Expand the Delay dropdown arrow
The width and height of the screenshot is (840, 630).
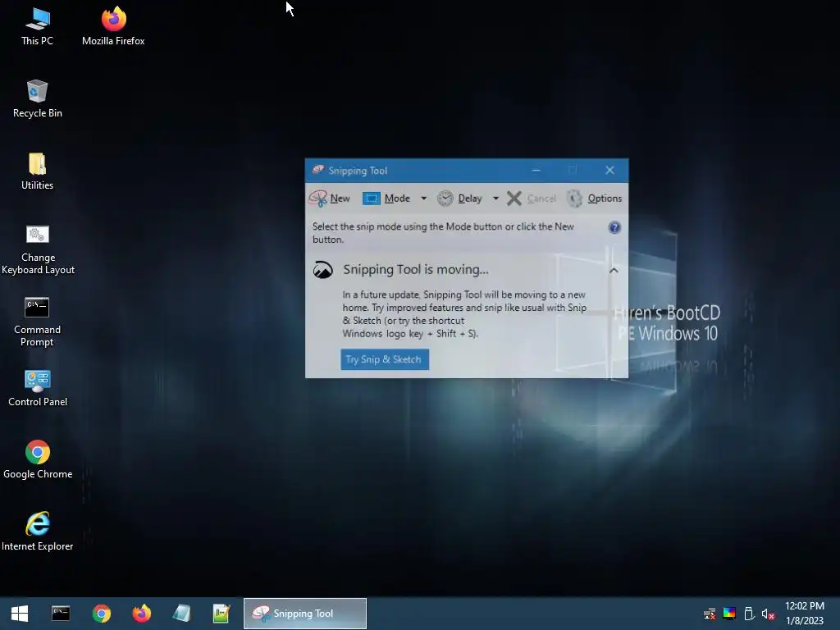pos(495,199)
